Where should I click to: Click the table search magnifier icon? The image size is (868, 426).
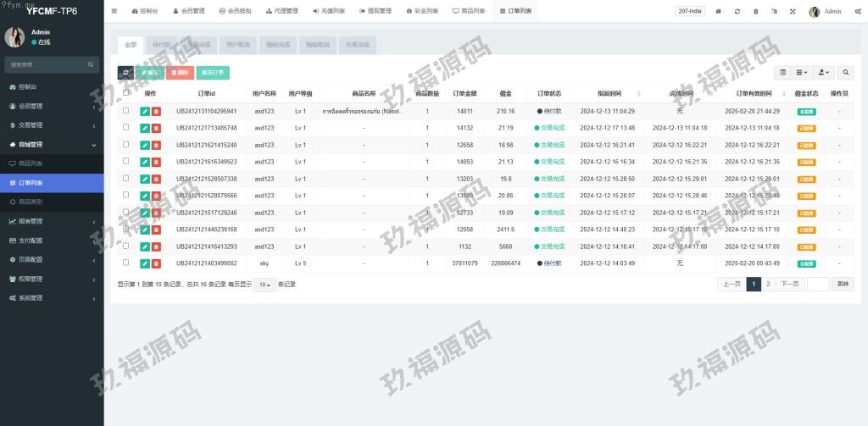click(x=845, y=73)
